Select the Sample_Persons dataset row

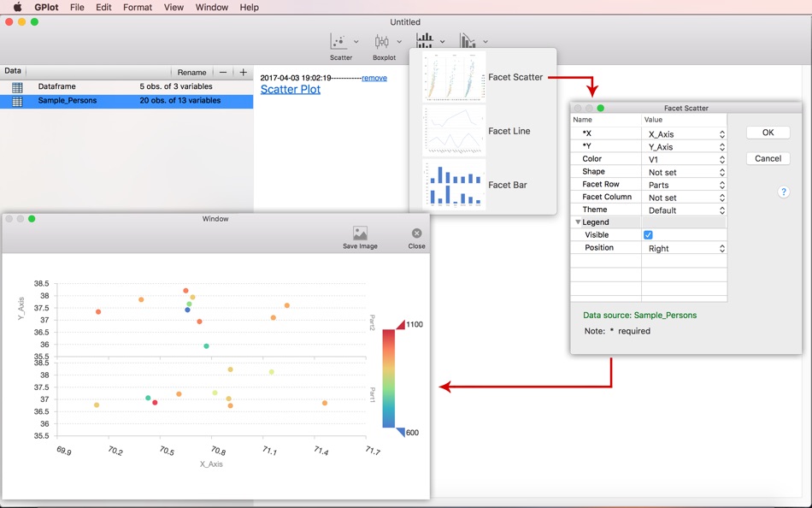[x=127, y=101]
